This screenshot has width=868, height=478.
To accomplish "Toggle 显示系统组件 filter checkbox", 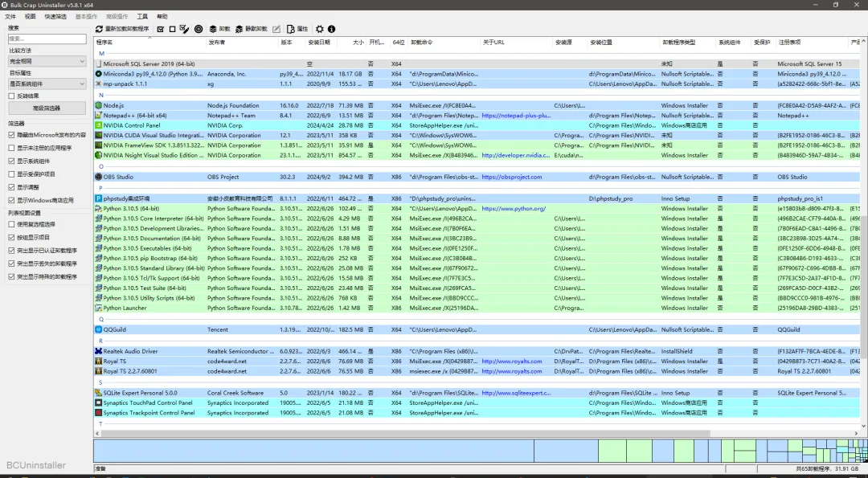I will pos(11,161).
